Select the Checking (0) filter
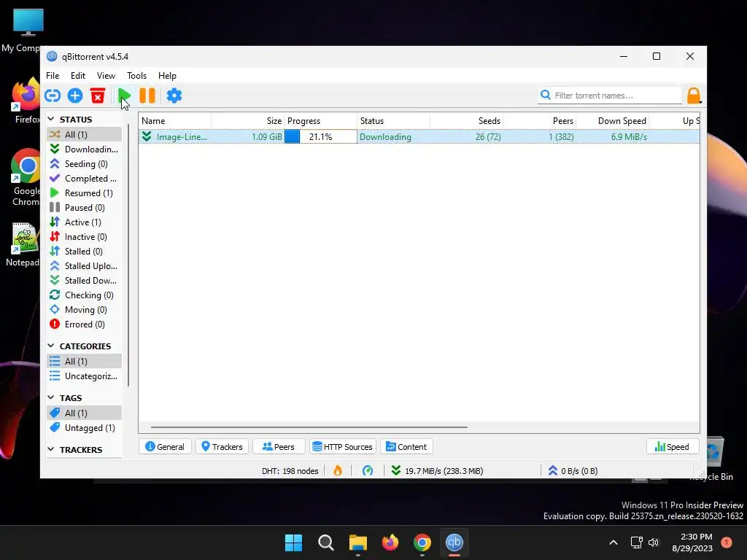Viewport: 747px width, 560px height. 85,295
